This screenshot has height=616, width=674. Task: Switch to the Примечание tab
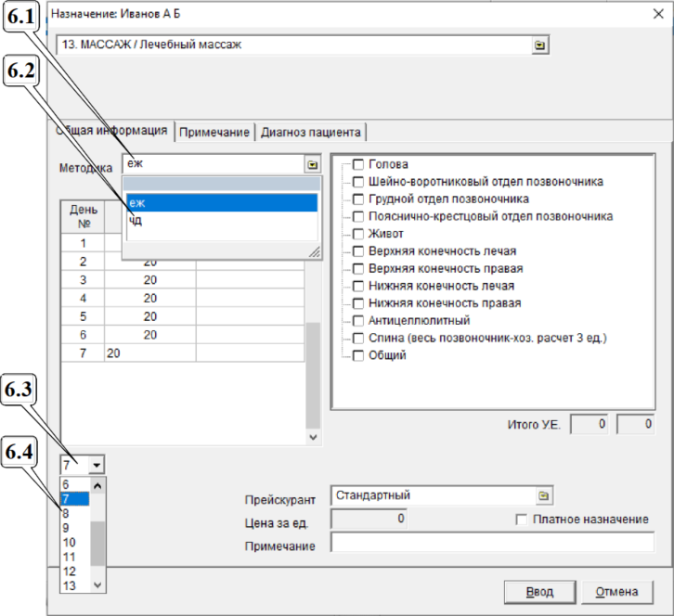point(214,133)
